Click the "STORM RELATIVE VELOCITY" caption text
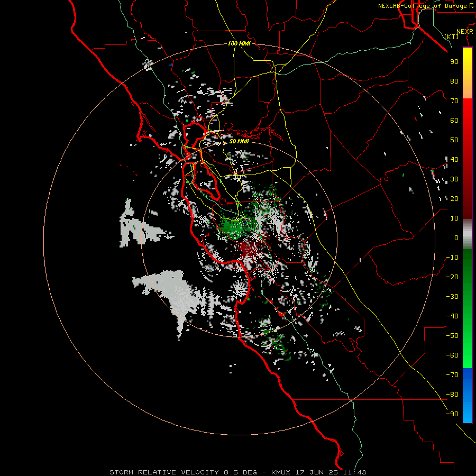Image resolution: width=476 pixels, height=476 pixels. point(164,472)
